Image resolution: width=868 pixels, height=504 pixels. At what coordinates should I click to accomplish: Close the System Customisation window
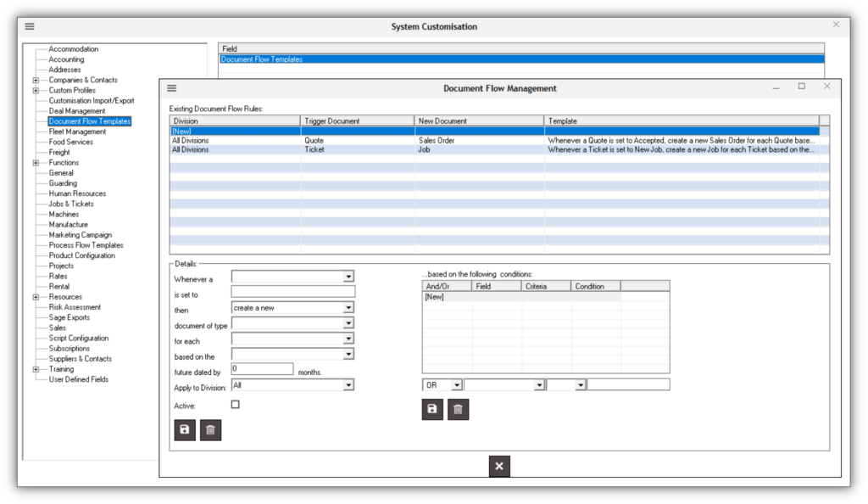coord(837,25)
